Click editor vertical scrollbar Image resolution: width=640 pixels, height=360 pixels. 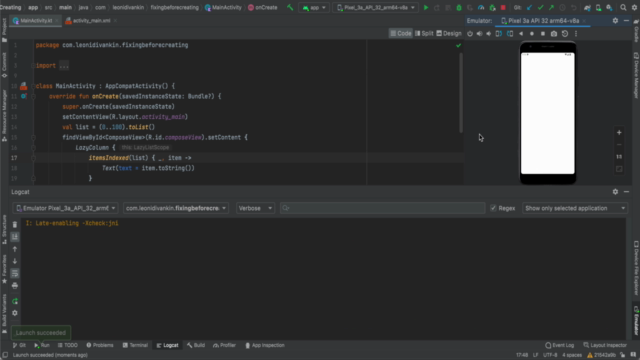pos(461,93)
